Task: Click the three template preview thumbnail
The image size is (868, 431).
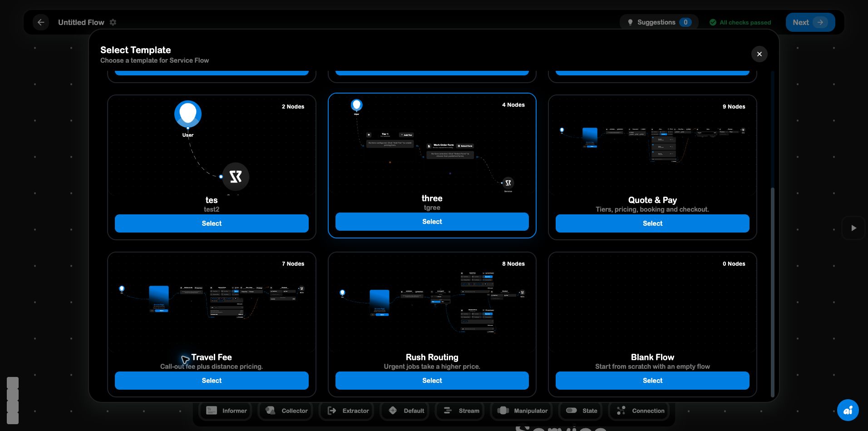Action: click(x=432, y=144)
